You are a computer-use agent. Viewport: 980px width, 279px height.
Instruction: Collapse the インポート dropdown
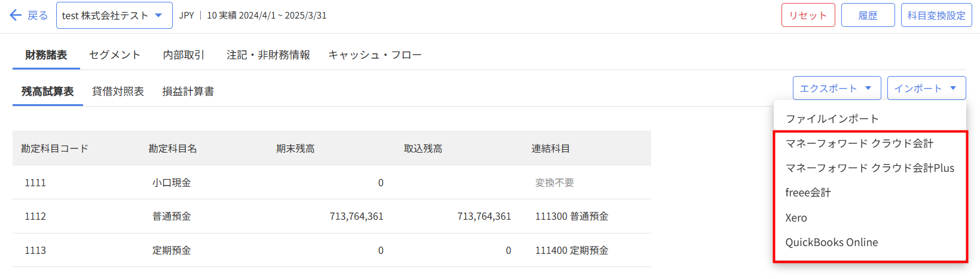pos(926,89)
